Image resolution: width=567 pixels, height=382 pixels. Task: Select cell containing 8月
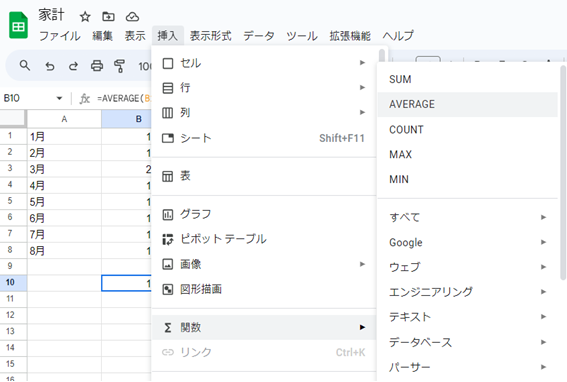64,251
